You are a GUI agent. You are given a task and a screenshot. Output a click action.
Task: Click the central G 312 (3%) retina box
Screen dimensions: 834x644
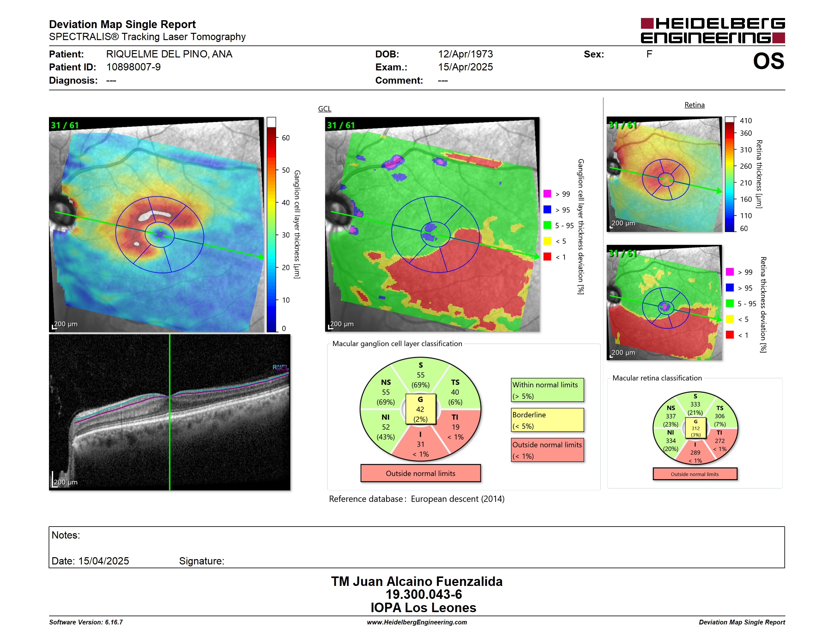click(x=695, y=428)
